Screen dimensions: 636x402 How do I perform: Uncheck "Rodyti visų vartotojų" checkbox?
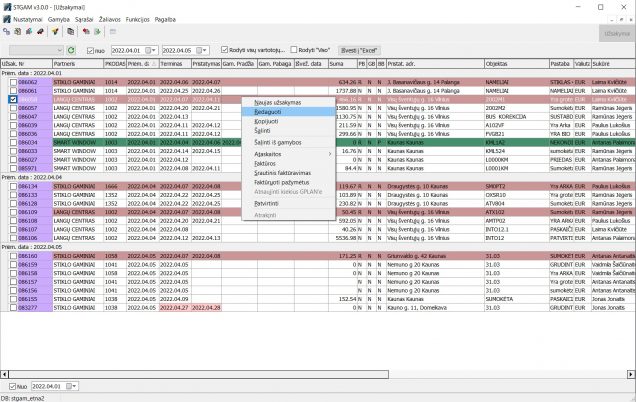click(x=223, y=49)
